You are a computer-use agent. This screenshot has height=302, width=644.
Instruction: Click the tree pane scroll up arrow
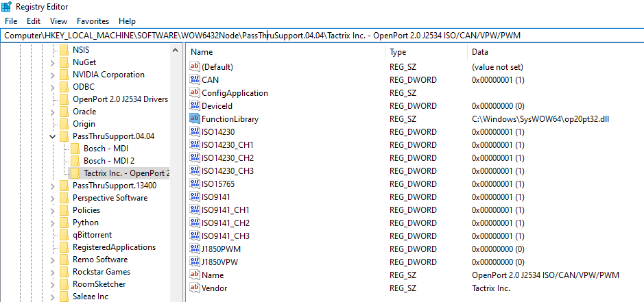coord(176,51)
